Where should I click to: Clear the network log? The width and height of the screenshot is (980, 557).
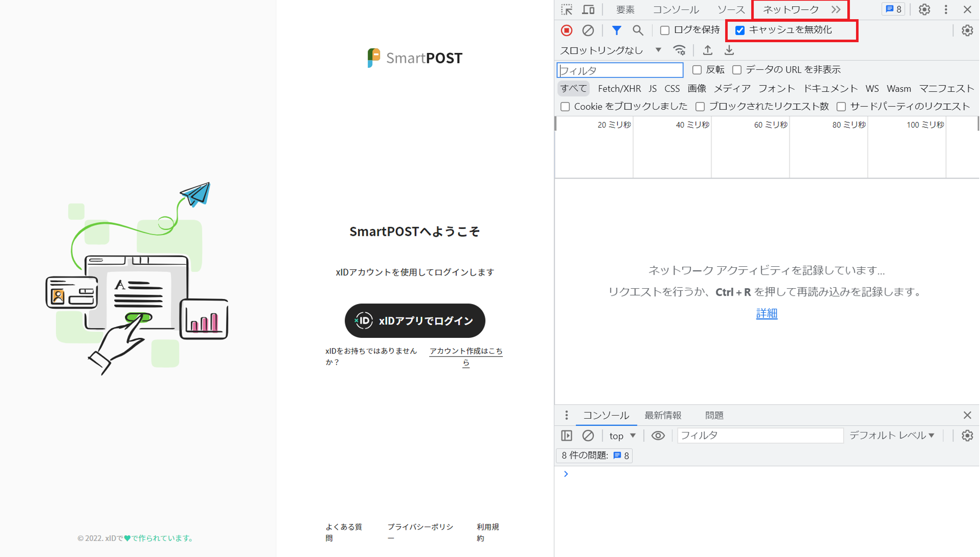(x=588, y=30)
